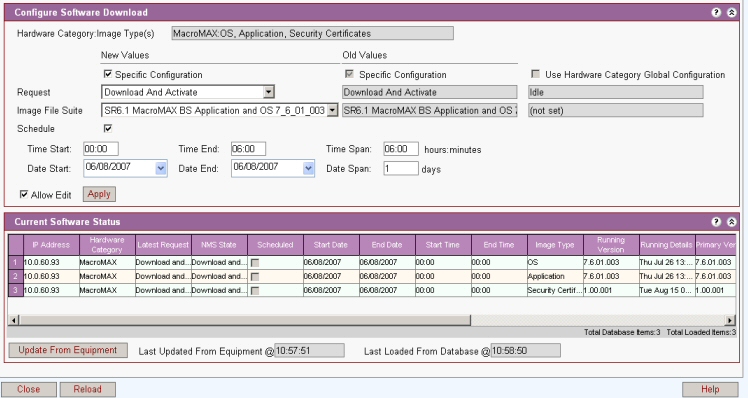Viewport: 748px width, 398px height.
Task: Sort by End Date column header
Action: tap(387, 245)
